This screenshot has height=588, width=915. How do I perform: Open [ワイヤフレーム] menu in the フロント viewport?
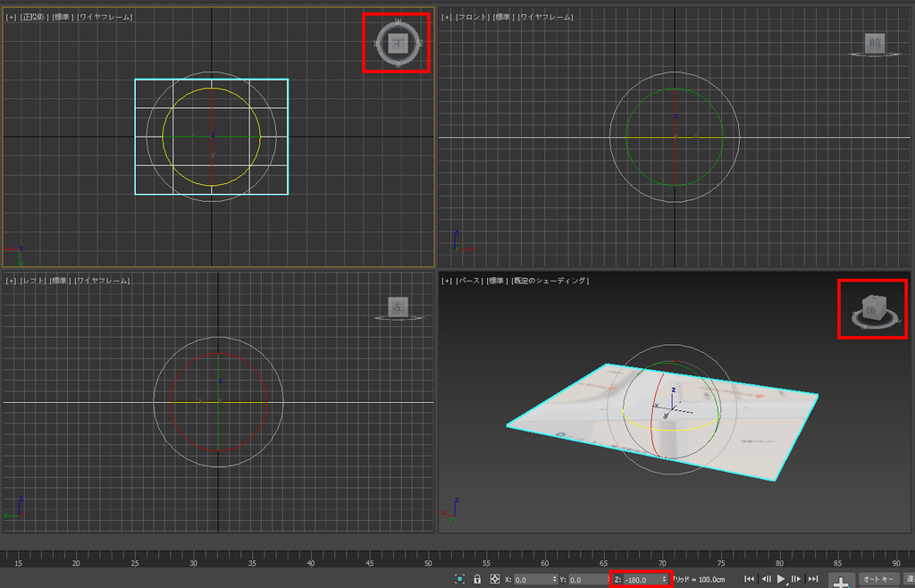coord(546,17)
